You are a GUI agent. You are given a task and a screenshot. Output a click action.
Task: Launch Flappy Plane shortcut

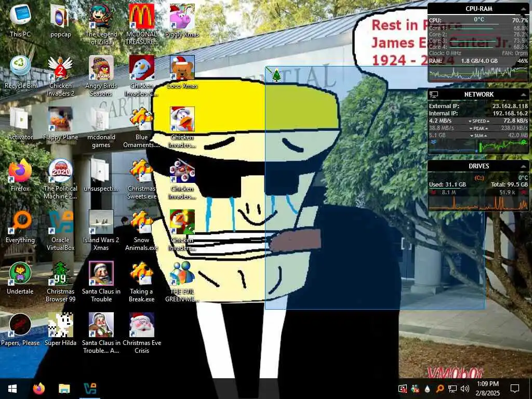(x=60, y=124)
